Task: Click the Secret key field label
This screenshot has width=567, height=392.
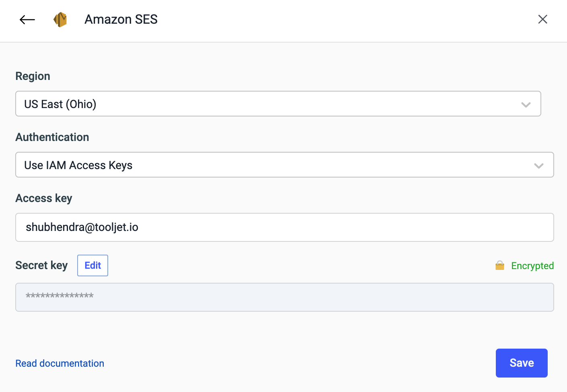Action: 41,265
